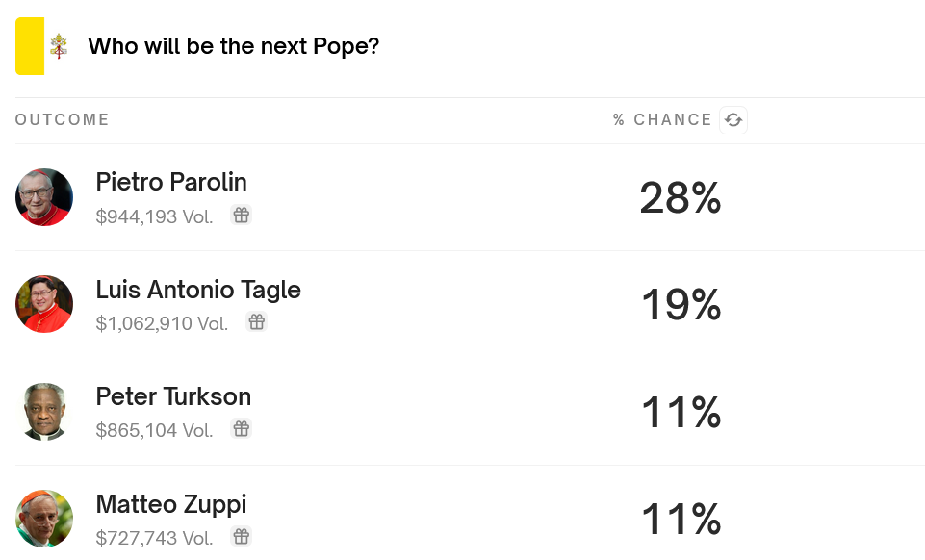Open Pietro Parolin's avatar photo

(44, 197)
